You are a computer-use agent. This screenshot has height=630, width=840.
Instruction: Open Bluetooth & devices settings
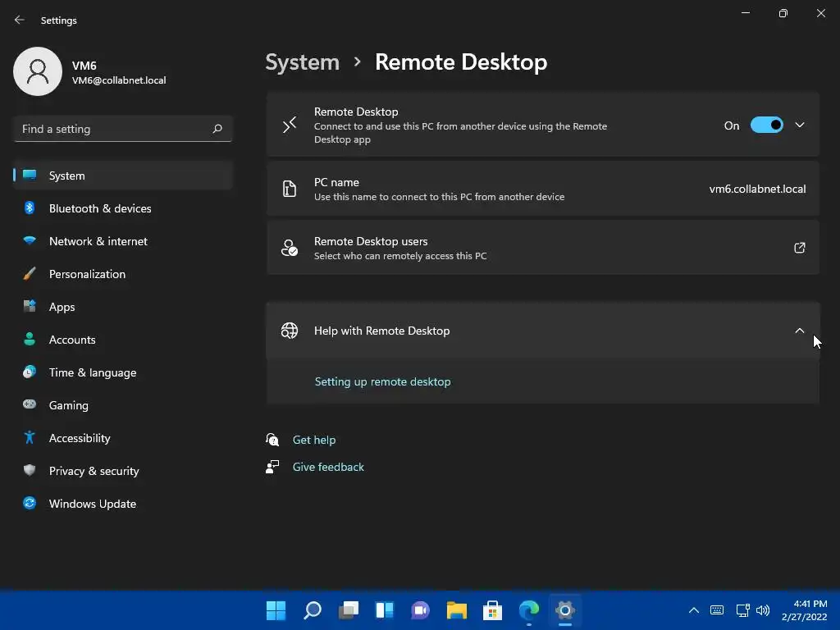tap(123, 208)
